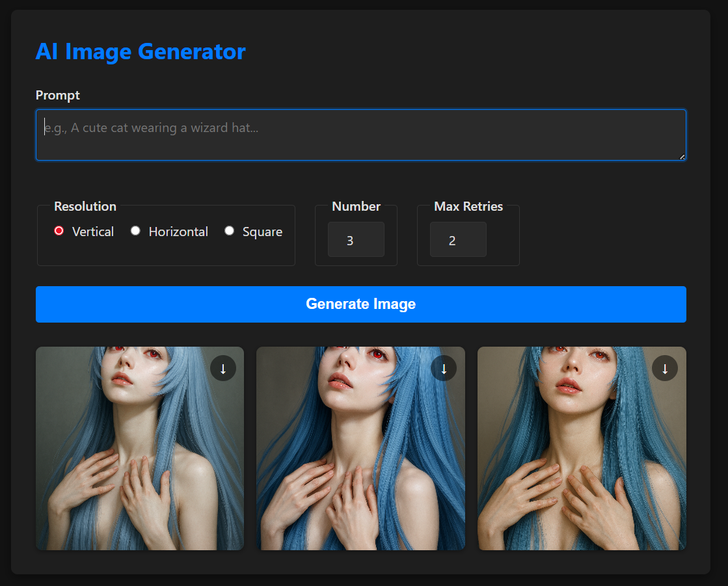Image resolution: width=728 pixels, height=586 pixels.
Task: Click the Generate Image button
Action: (x=361, y=304)
